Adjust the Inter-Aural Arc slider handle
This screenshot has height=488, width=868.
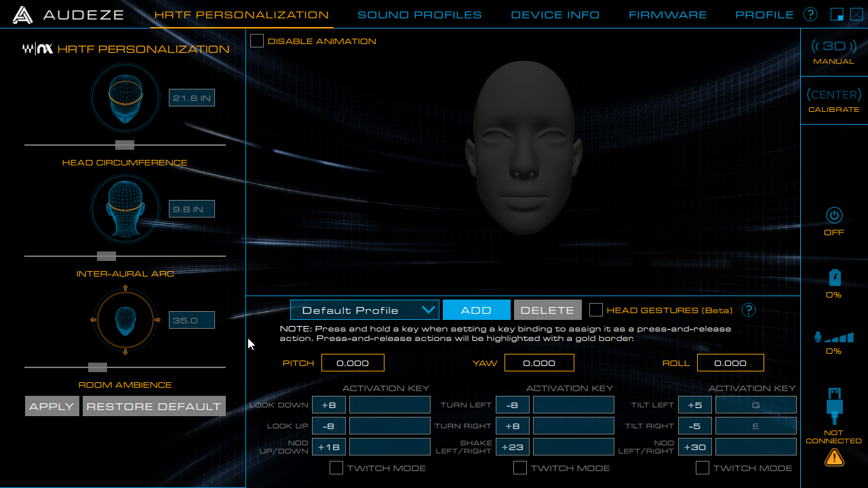point(106,256)
